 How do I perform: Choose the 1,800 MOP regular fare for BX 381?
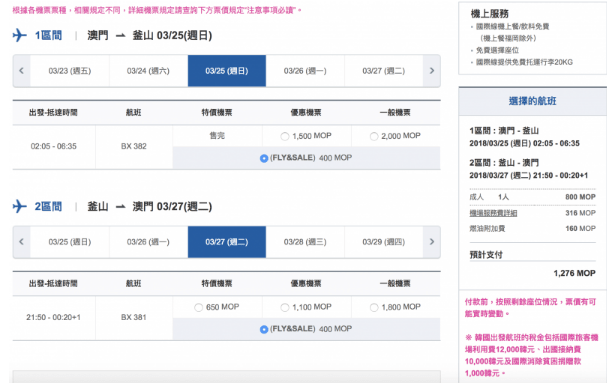[x=374, y=307]
